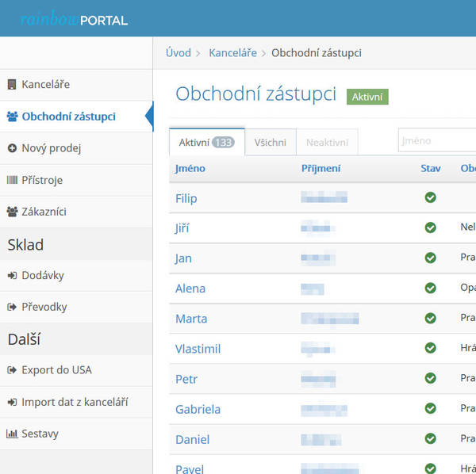
Task: Open the Aktivní tab with 133 count
Action: click(x=206, y=142)
